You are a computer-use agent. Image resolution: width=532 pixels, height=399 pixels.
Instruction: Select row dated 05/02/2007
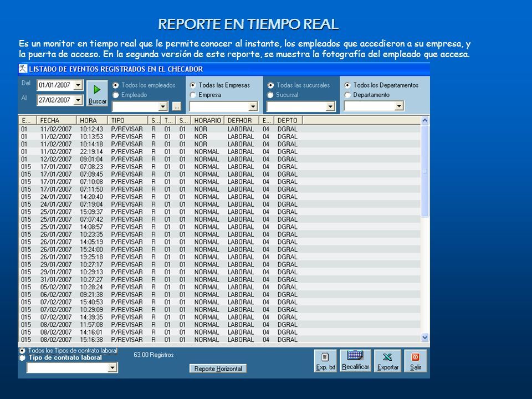coord(219,287)
